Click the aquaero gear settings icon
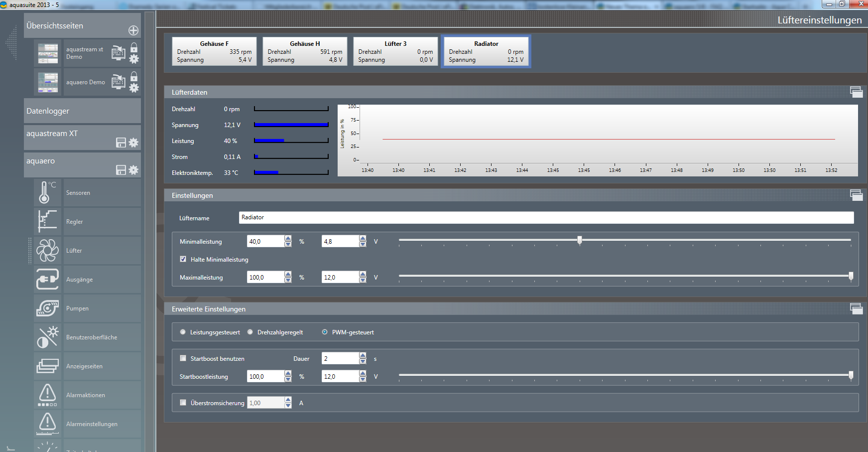The width and height of the screenshot is (868, 452). 133,170
